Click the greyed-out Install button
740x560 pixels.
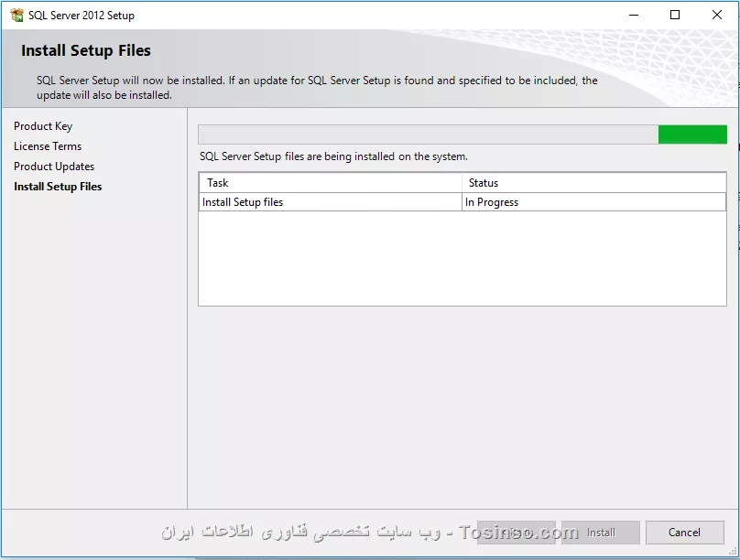pos(601,533)
